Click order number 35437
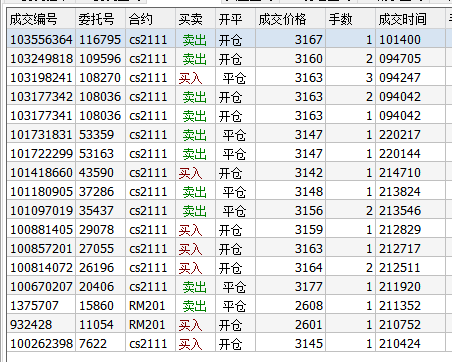This screenshot has width=452, height=362. click(96, 211)
